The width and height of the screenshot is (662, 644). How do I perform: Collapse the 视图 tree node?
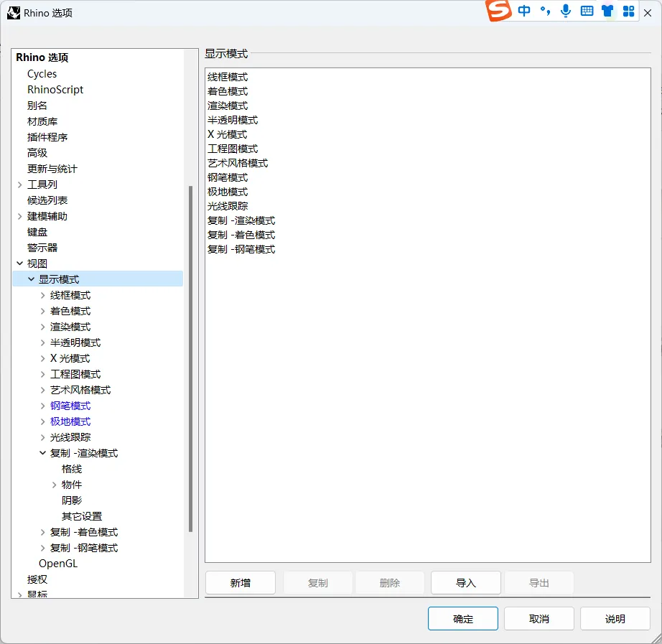20,263
